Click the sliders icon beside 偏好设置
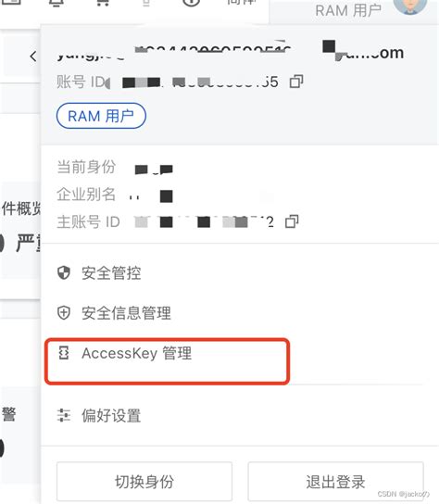 pyautogui.click(x=64, y=415)
